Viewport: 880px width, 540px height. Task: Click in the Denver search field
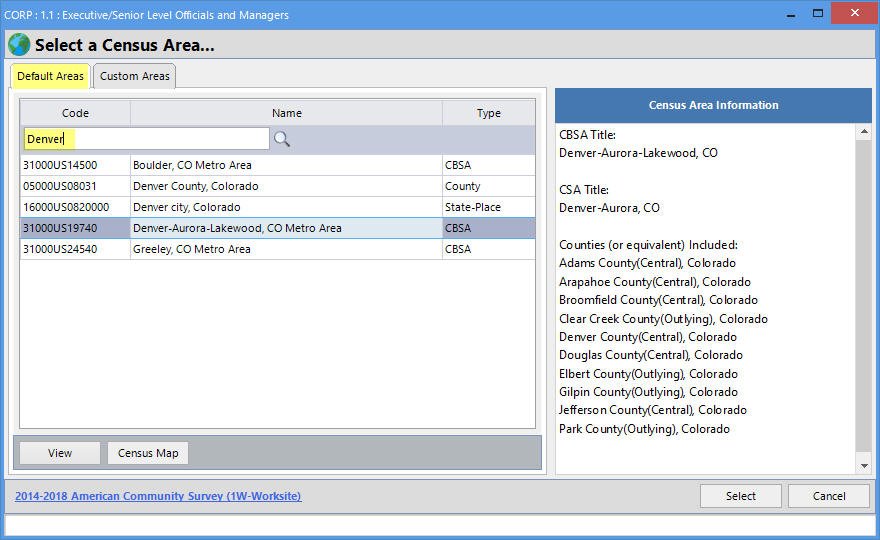145,139
